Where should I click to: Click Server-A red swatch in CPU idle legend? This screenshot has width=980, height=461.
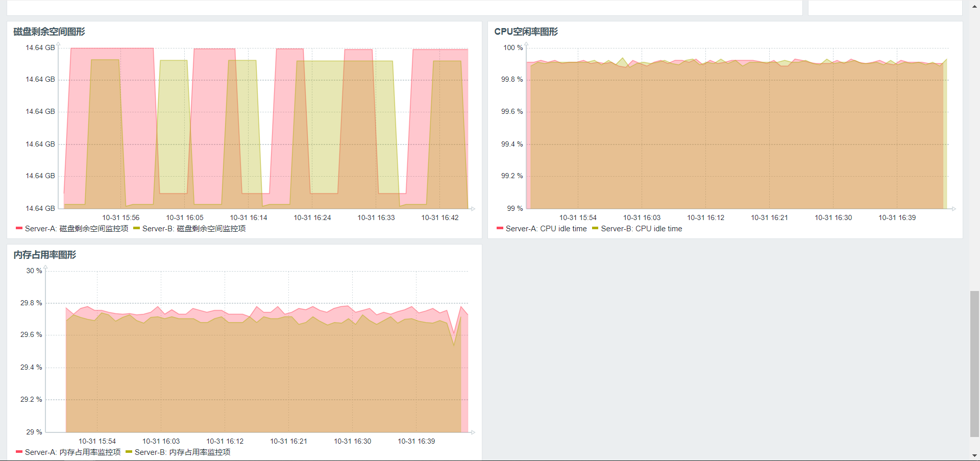click(500, 228)
